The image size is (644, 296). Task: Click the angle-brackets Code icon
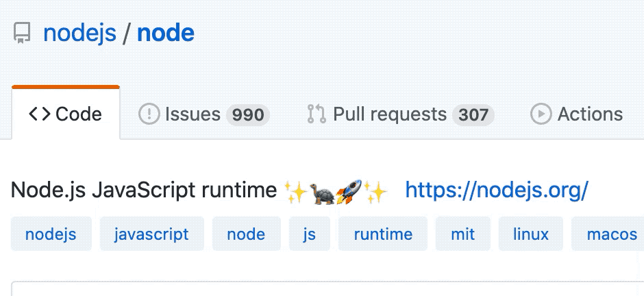[x=39, y=114]
